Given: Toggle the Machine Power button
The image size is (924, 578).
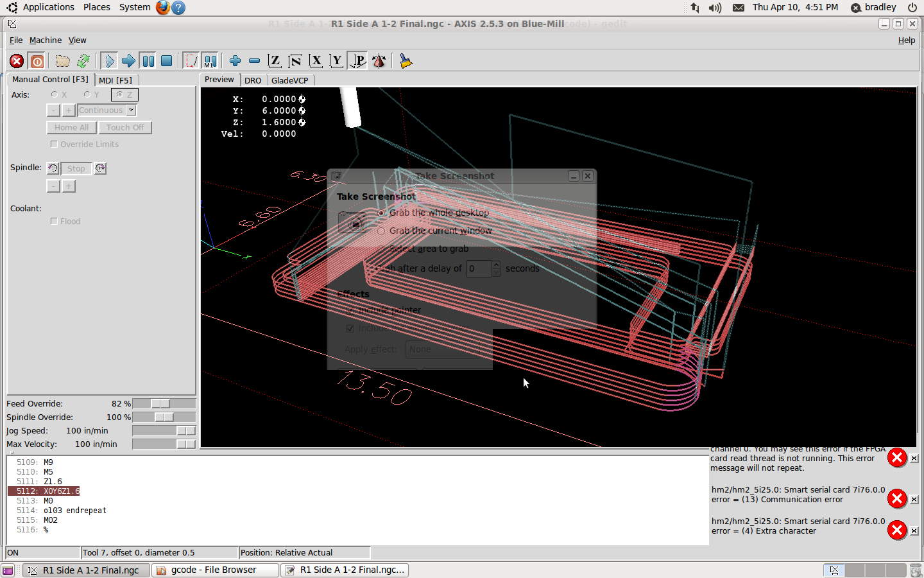Looking at the screenshot, I should click(x=37, y=61).
